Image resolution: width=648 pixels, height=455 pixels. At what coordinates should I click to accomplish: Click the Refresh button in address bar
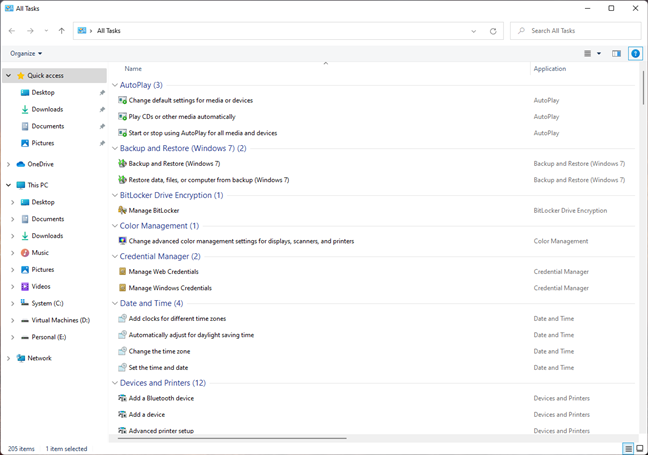[x=493, y=31]
